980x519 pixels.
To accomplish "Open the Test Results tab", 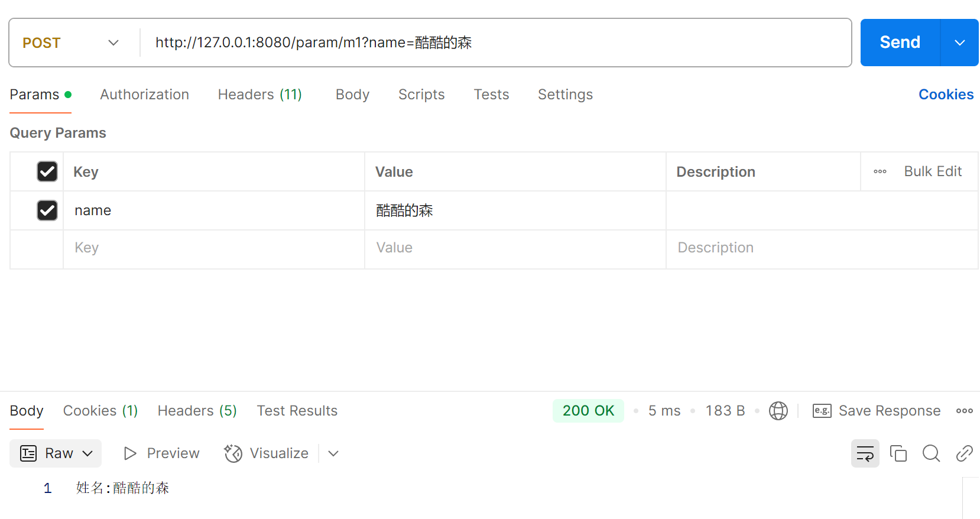I will tap(297, 411).
